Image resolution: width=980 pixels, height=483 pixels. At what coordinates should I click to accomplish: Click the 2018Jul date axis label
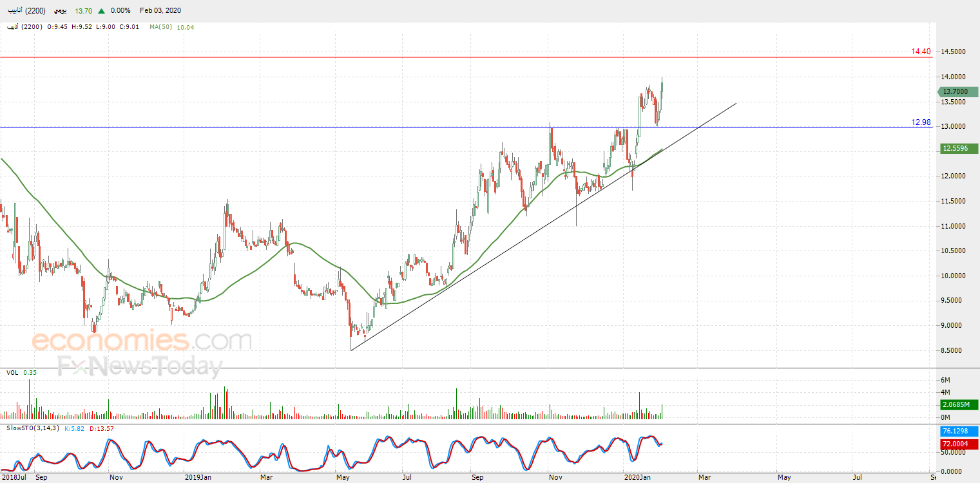[x=13, y=478]
